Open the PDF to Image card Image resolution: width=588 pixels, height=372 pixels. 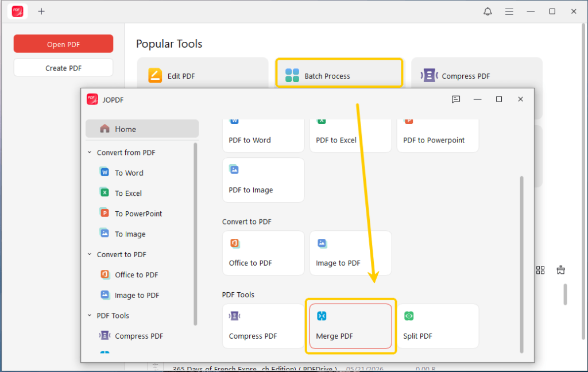click(263, 180)
